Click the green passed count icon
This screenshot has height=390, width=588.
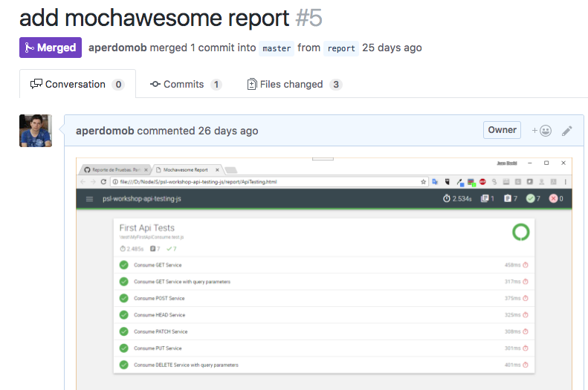(530, 198)
